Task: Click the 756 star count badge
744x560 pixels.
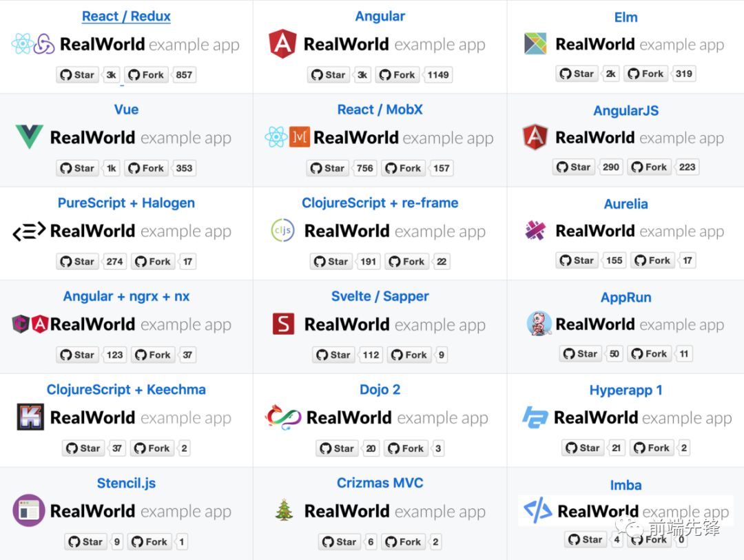Action: coord(365,169)
